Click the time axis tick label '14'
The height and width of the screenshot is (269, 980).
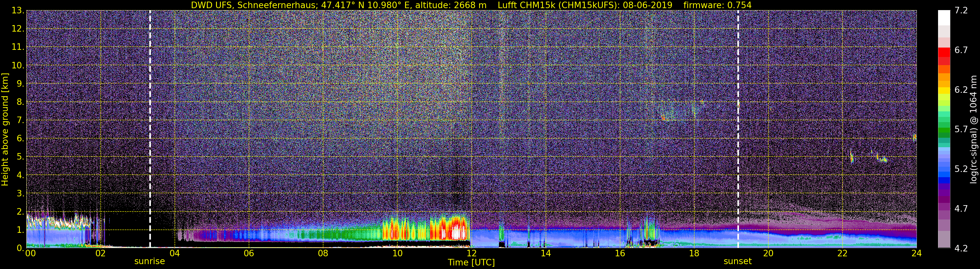pos(545,254)
